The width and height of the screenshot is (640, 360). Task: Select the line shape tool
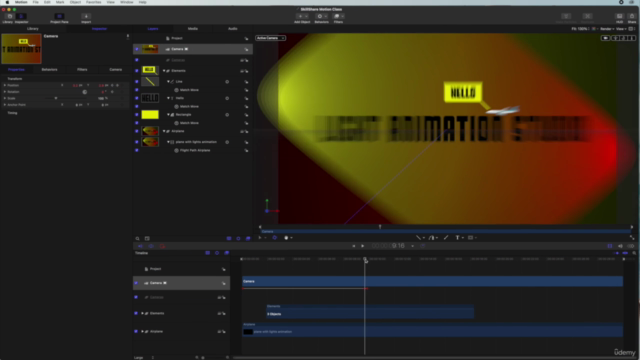point(418,238)
